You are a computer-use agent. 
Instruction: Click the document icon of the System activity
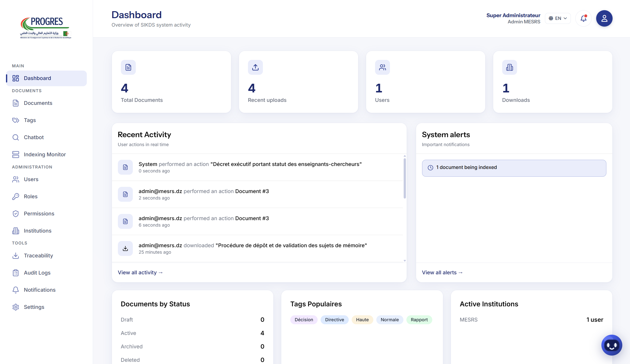pos(125,167)
